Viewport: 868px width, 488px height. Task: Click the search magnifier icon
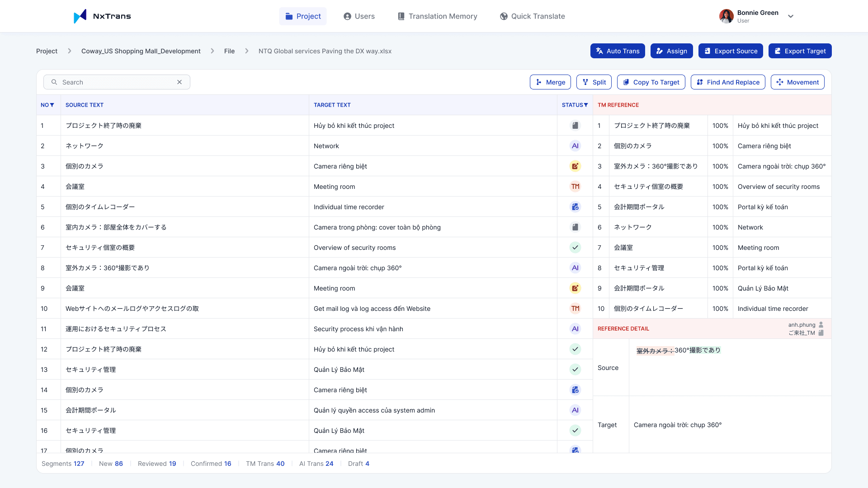[54, 82]
